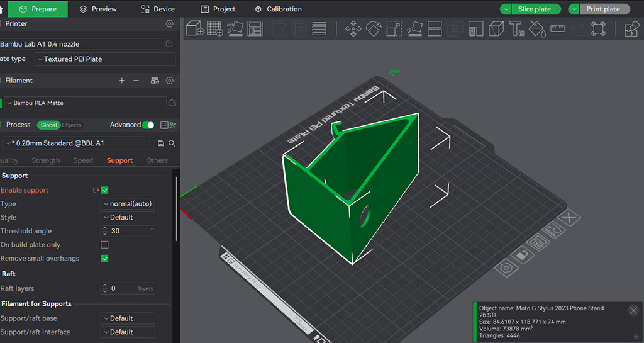Click the Slice plate button

point(534,9)
